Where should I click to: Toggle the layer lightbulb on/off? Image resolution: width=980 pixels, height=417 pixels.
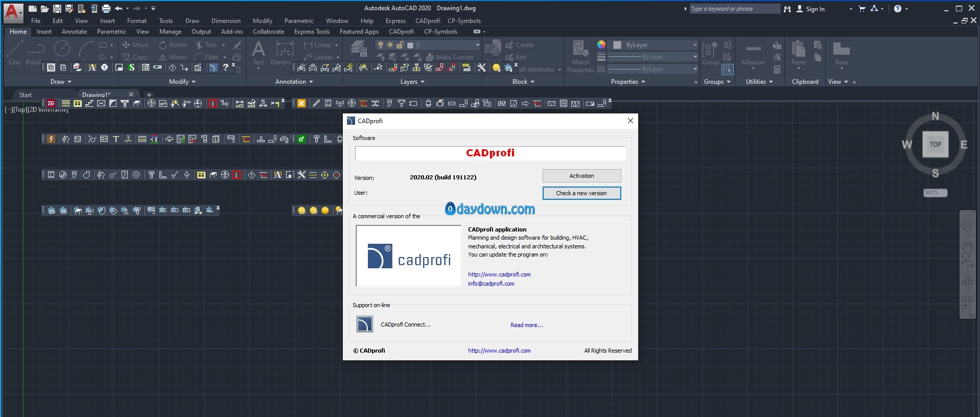(380, 45)
